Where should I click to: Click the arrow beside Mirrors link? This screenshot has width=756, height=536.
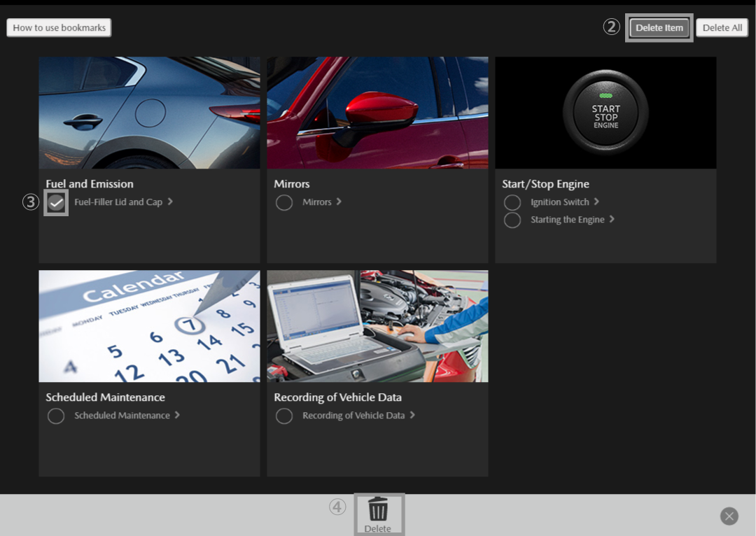tap(339, 202)
